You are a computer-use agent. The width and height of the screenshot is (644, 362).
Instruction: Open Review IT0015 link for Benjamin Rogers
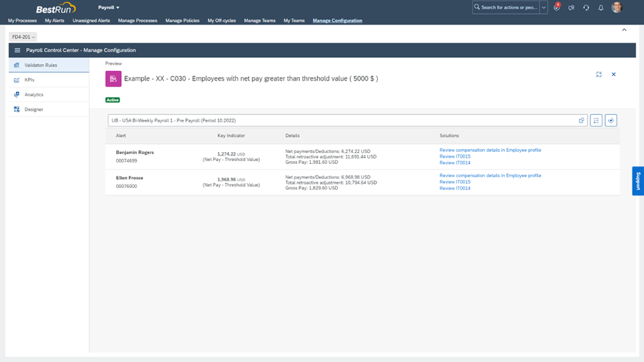pos(455,156)
